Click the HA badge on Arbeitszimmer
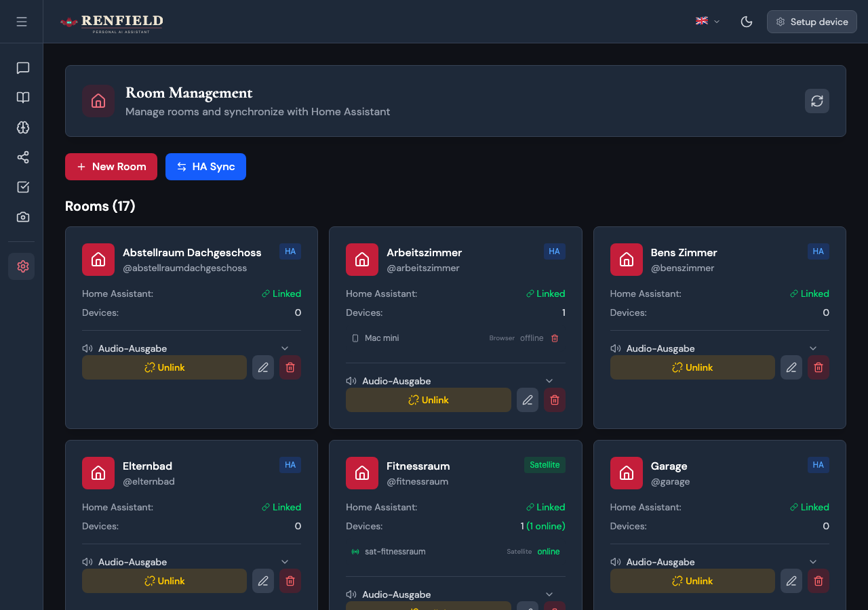Screen dimensions: 868x610 point(555,251)
